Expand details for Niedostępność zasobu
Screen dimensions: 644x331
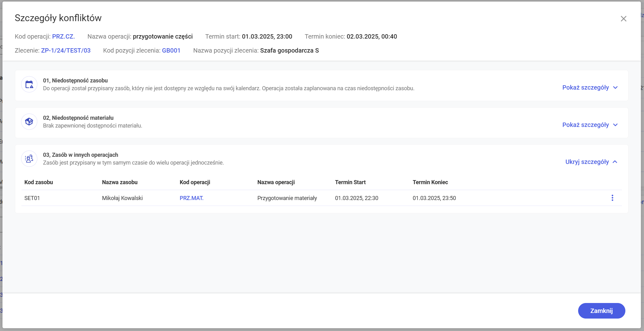(x=589, y=88)
